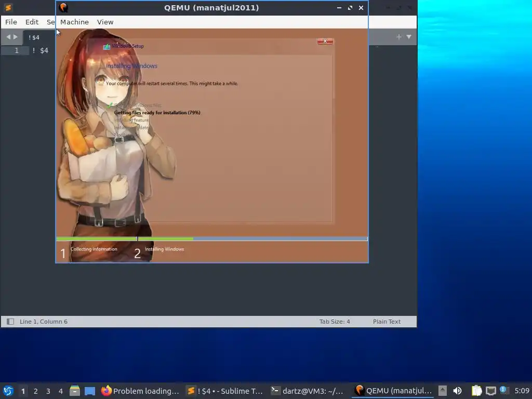
Task: Click the show desktop icon in taskbar
Action: 90,391
